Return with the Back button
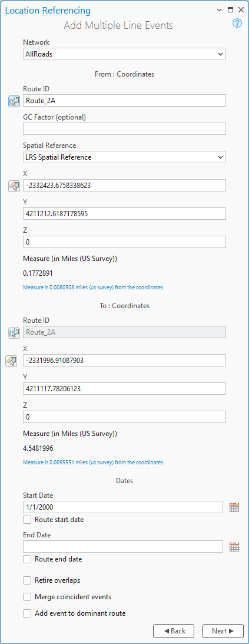 click(174, 631)
